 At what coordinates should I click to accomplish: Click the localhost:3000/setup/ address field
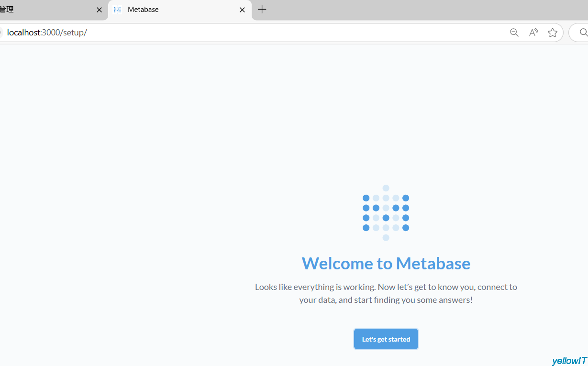click(239, 33)
